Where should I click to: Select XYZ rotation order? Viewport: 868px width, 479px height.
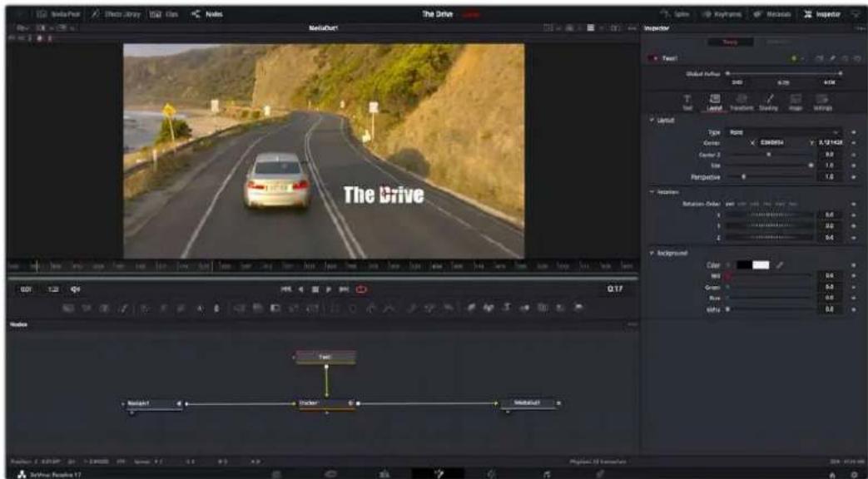click(x=730, y=204)
